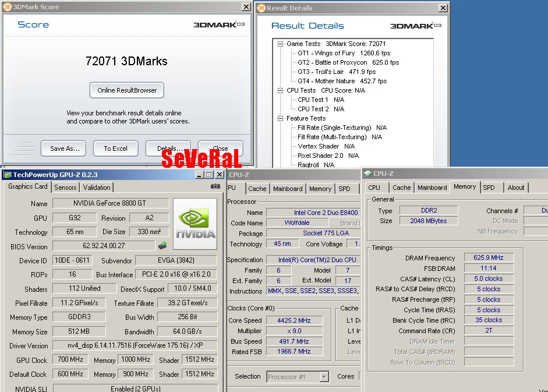The width and height of the screenshot is (548, 392).
Task: Click the memory Size 2048 MBytes field
Action: 429,221
